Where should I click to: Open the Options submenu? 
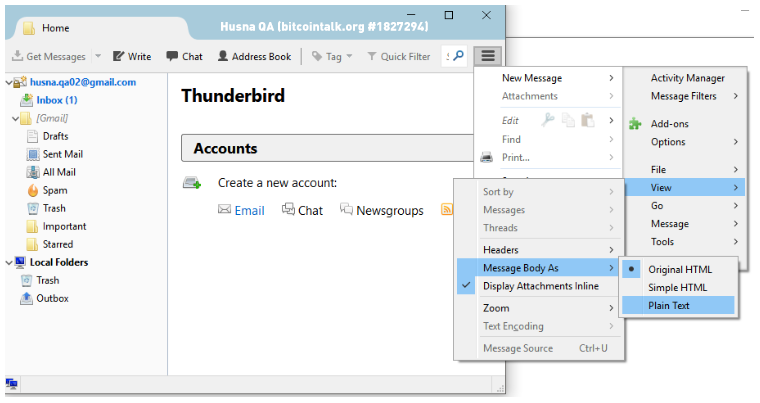tap(685, 142)
